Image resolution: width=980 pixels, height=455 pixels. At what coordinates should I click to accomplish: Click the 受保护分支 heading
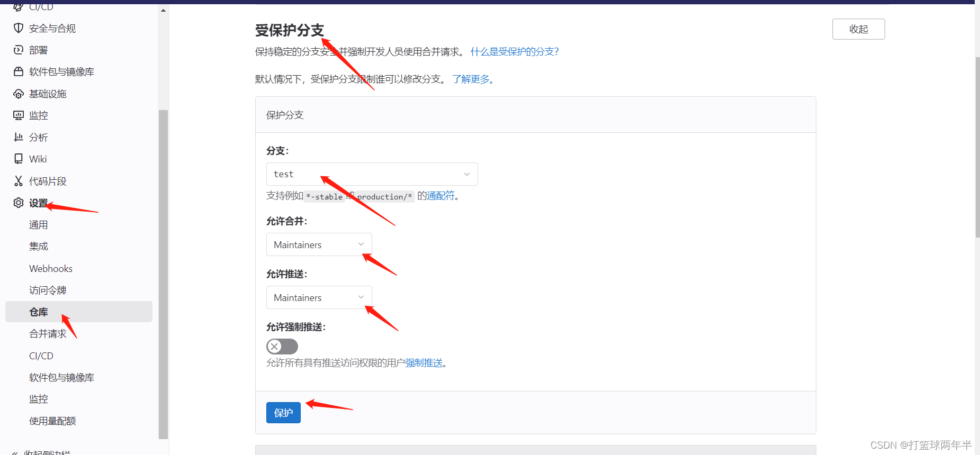pos(290,30)
